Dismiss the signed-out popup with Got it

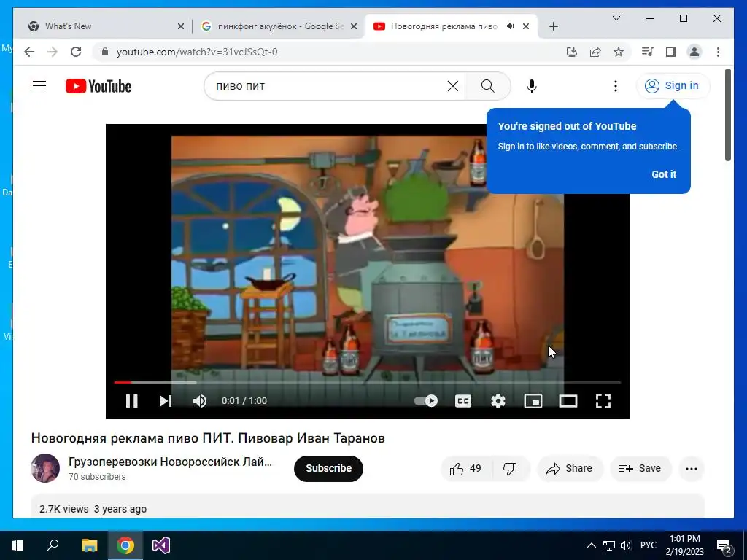(x=664, y=174)
